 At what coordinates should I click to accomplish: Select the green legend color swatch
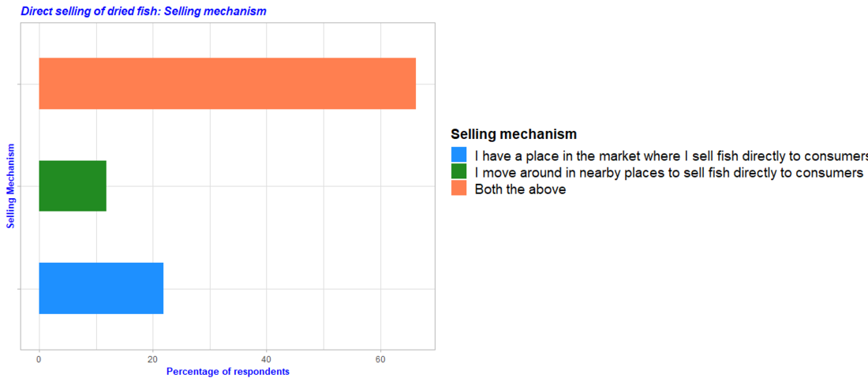coord(459,172)
